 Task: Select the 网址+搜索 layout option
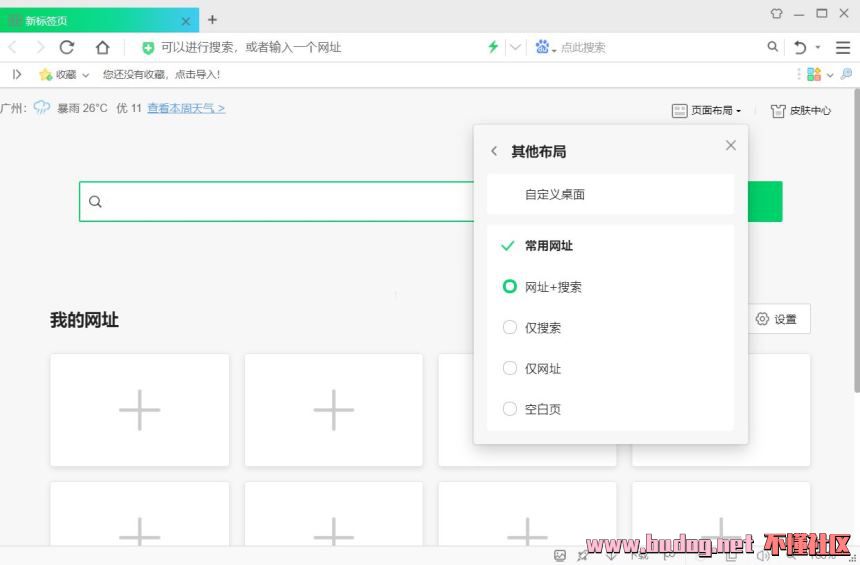(510, 287)
